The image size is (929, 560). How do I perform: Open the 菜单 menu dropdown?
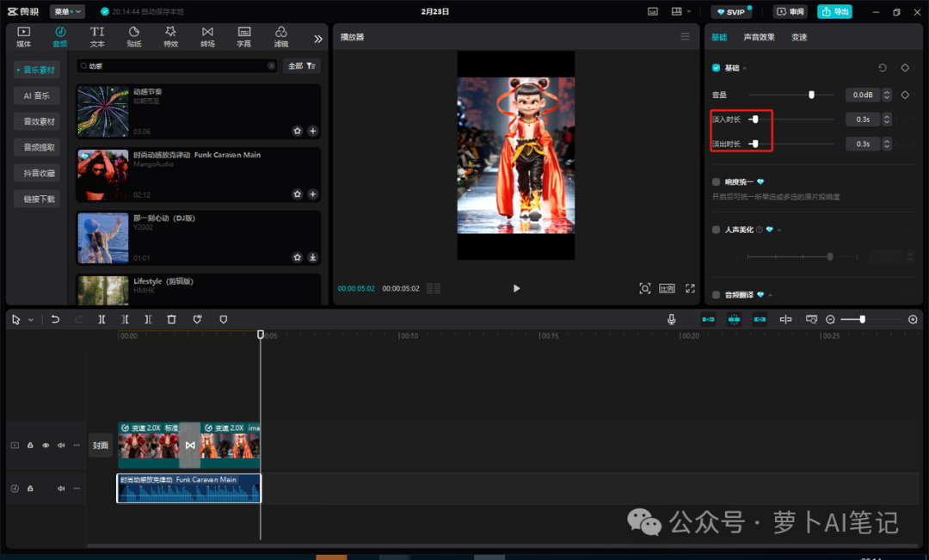pos(67,11)
